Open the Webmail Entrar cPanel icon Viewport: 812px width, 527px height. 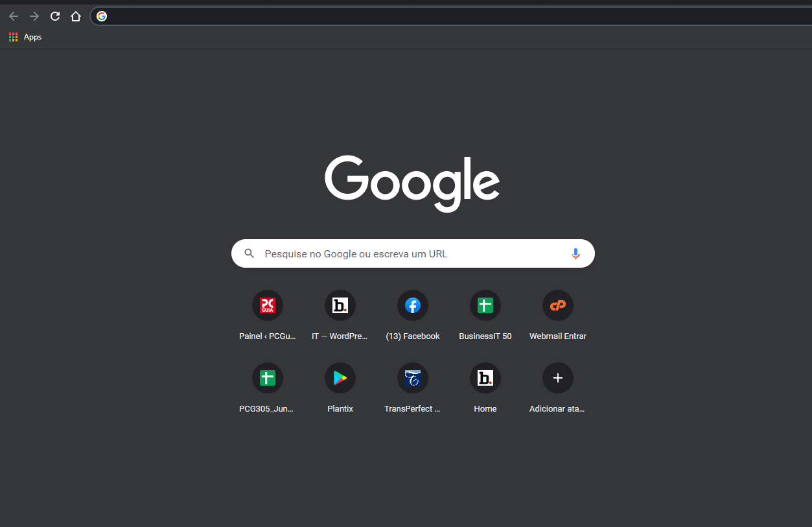tap(558, 305)
